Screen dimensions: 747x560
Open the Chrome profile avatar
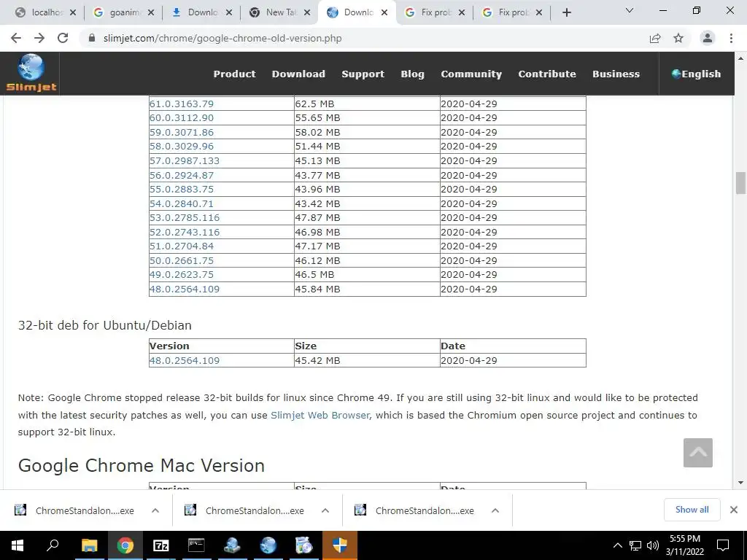pos(708,38)
